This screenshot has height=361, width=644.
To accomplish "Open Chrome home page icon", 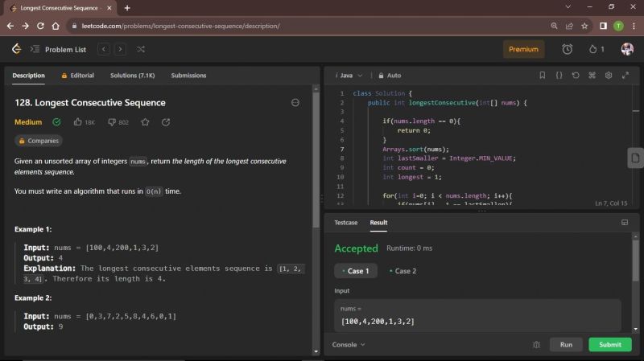I will (56, 26).
